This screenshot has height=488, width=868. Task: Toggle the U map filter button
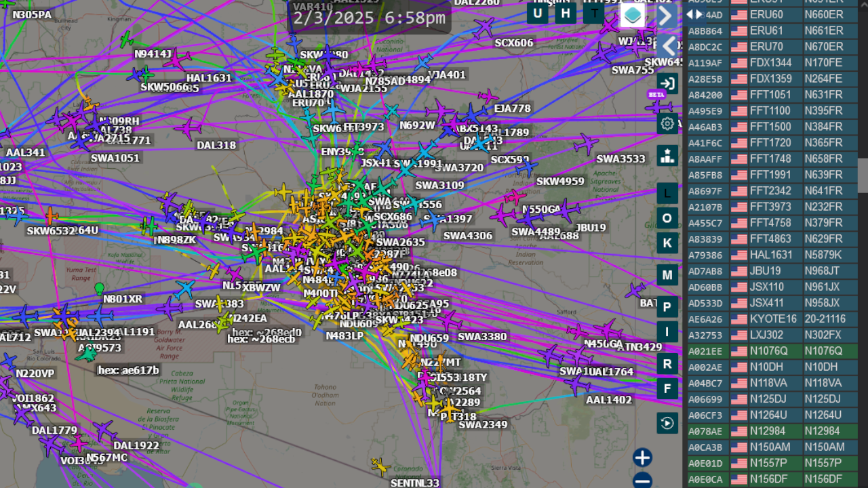coord(538,13)
